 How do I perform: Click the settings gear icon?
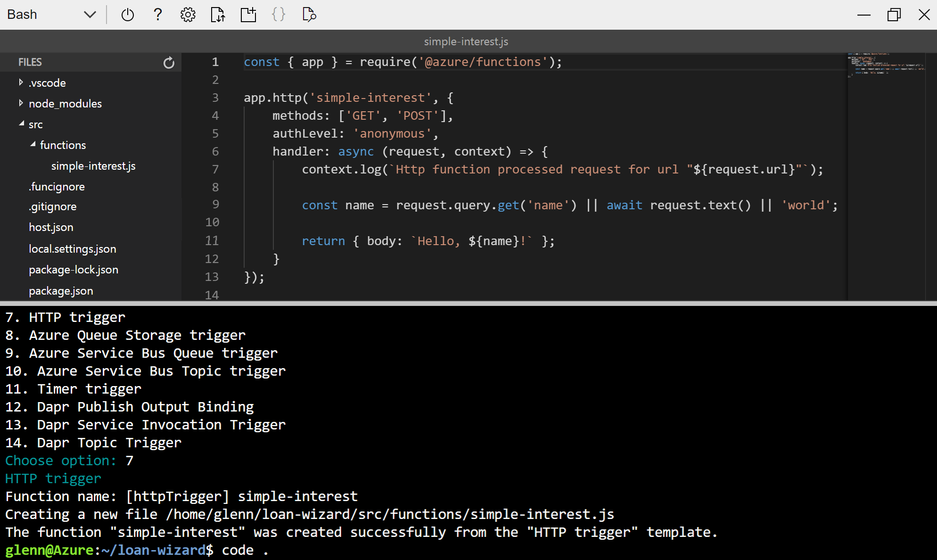click(188, 13)
